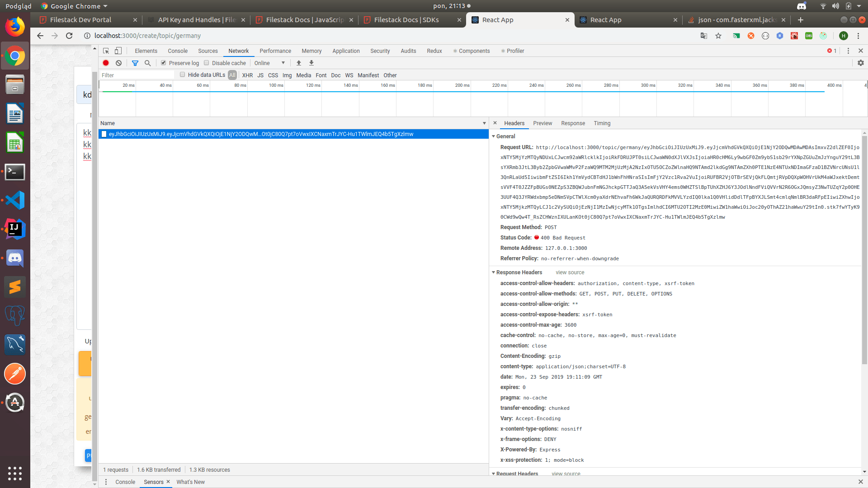
Task: Open the Redux panel tab
Action: point(434,51)
